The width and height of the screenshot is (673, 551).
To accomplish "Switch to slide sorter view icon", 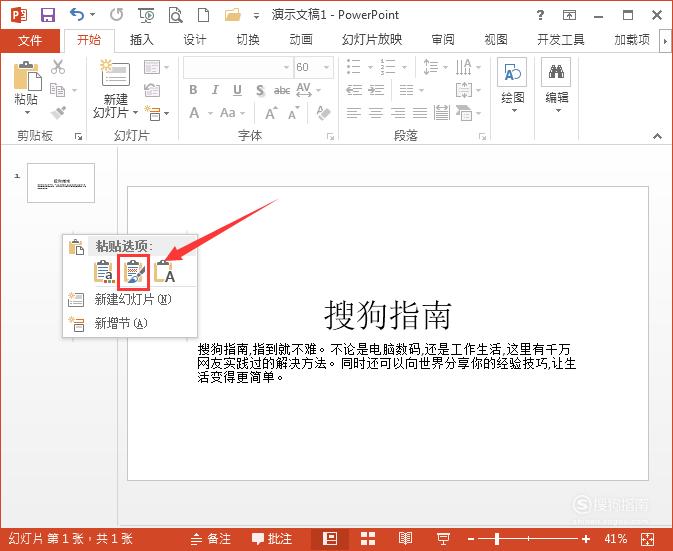I will [368, 539].
